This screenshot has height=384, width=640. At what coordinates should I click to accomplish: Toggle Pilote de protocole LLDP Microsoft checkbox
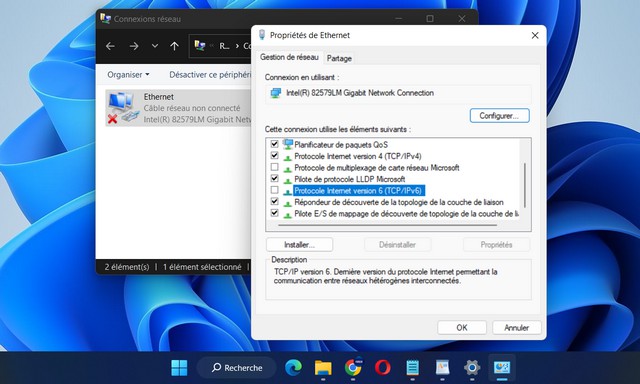[x=275, y=178]
